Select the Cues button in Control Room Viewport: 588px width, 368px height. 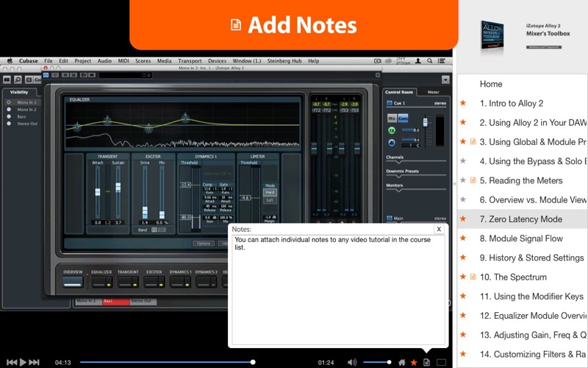(403, 118)
